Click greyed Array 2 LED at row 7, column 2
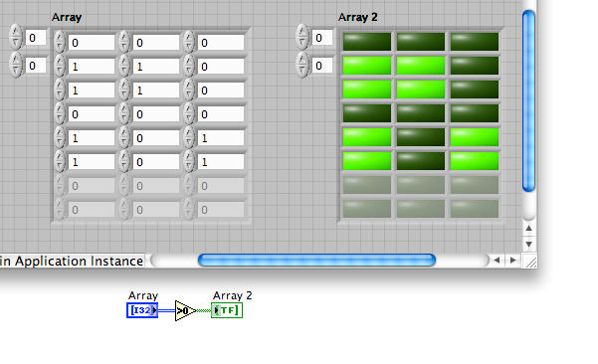Screen dimensions: 598x364 coord(421,185)
